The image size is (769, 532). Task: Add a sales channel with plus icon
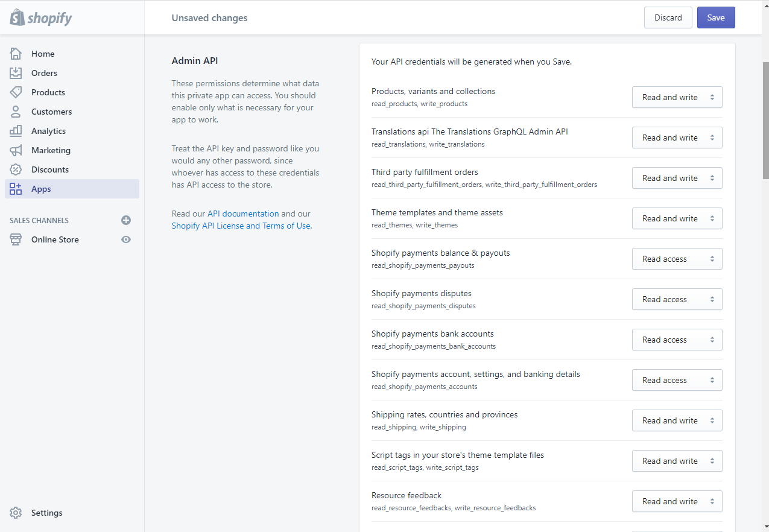tap(126, 220)
